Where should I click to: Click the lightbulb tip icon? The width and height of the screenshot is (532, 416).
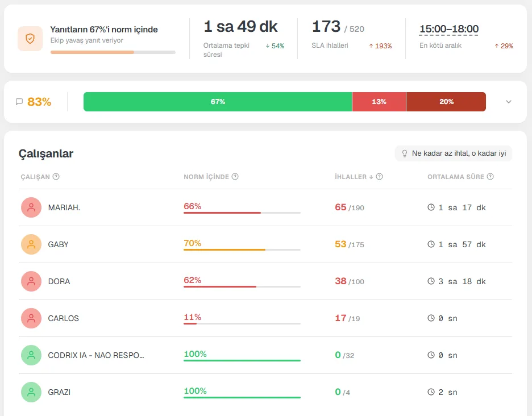(x=405, y=153)
